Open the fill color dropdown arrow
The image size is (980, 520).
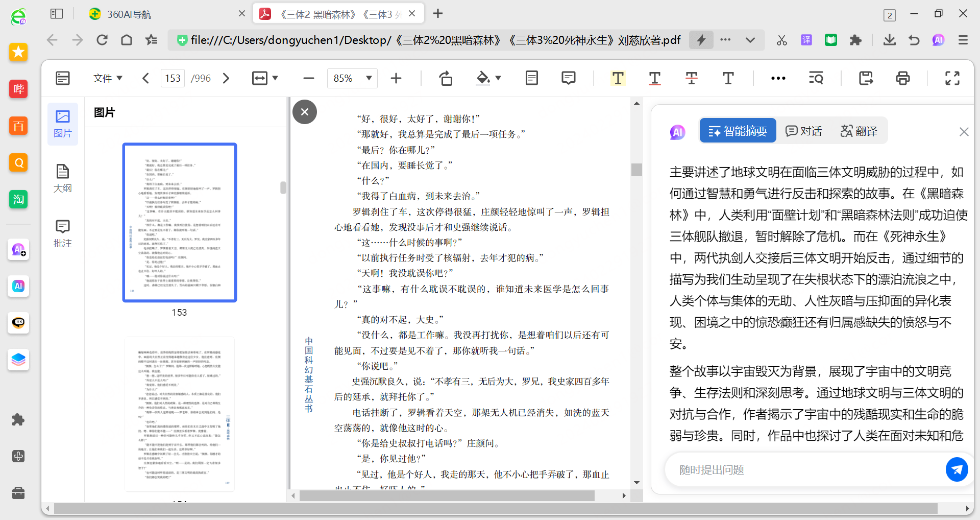click(x=498, y=78)
